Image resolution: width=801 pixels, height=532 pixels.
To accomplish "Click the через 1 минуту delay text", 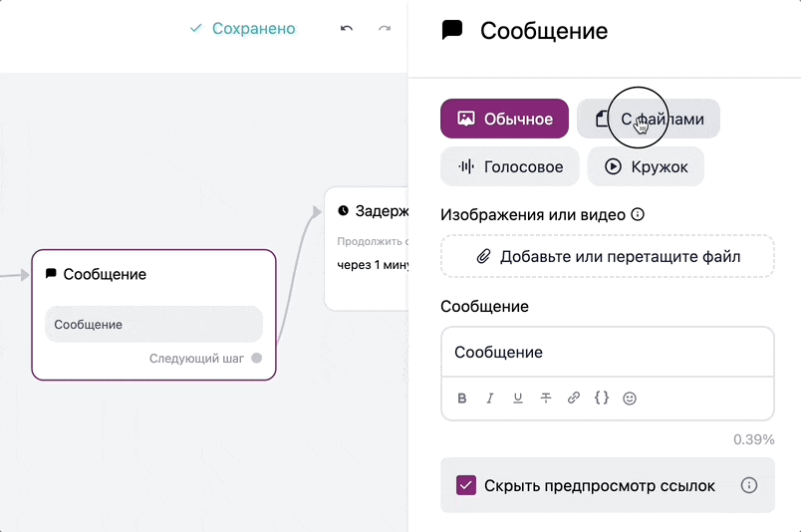I will [x=373, y=265].
